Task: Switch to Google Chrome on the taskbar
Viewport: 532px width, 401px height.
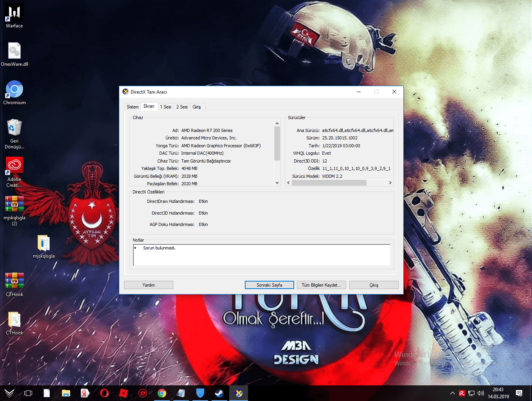Action: click(x=162, y=393)
